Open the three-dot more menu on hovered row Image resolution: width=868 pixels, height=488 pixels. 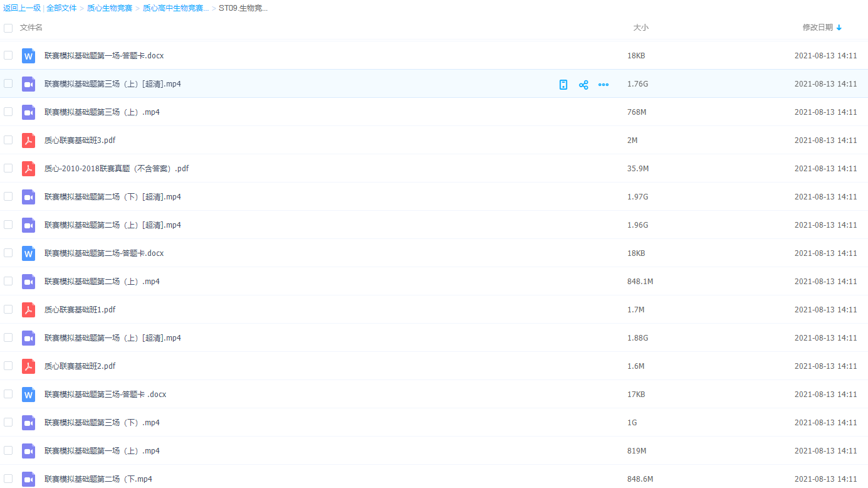pyautogui.click(x=604, y=85)
